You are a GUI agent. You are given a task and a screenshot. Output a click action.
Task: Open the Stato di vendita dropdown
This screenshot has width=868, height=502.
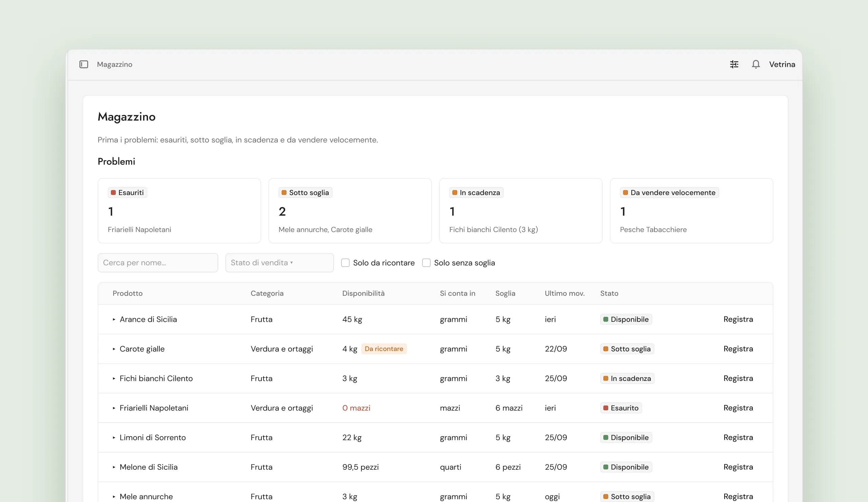[x=279, y=263]
